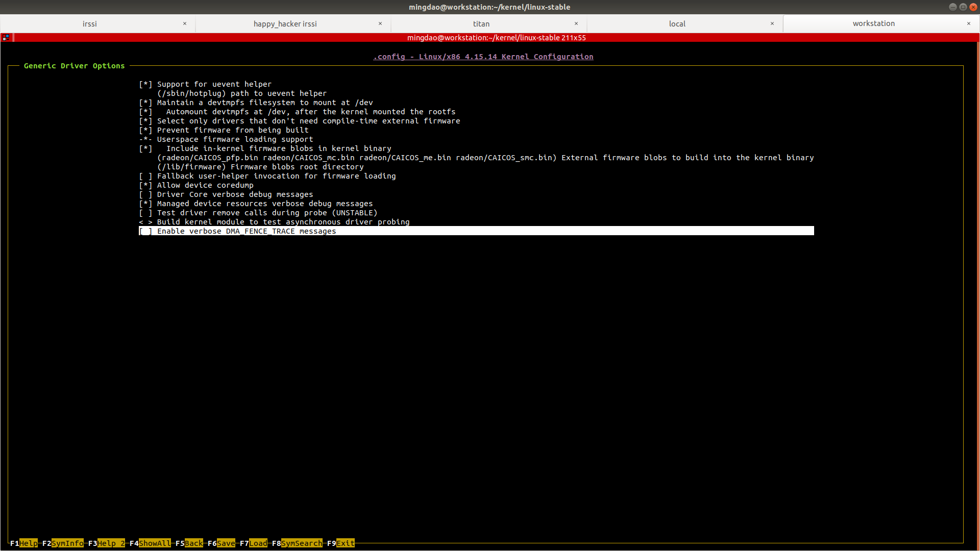Switch to the irssi terminal tab
This screenshot has width=980, height=551.
90,24
